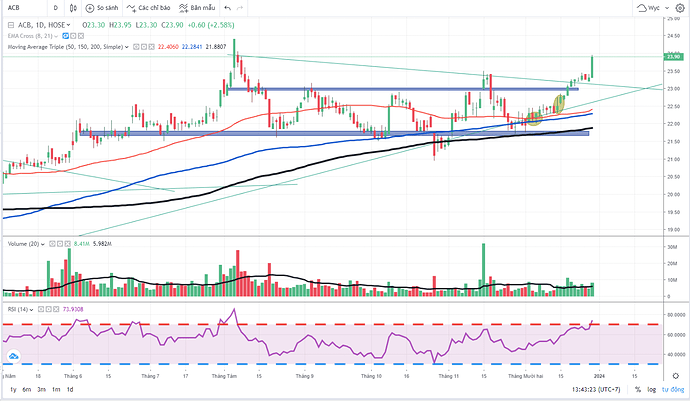Click the volume value 8.41M
Viewport: 690px width, 401px height.
[x=82, y=243]
